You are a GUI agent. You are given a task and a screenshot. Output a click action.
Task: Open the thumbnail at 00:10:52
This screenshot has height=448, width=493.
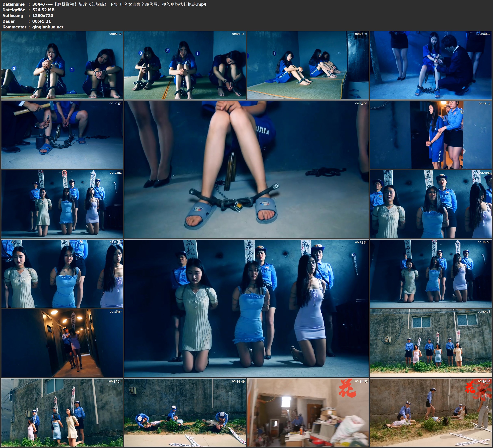(62, 134)
